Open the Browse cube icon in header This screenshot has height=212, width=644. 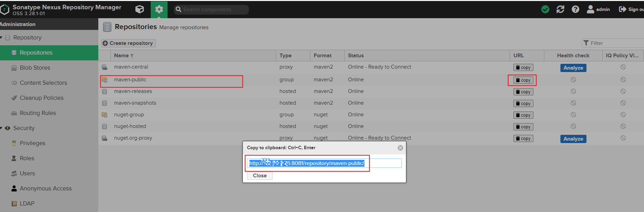tap(139, 9)
